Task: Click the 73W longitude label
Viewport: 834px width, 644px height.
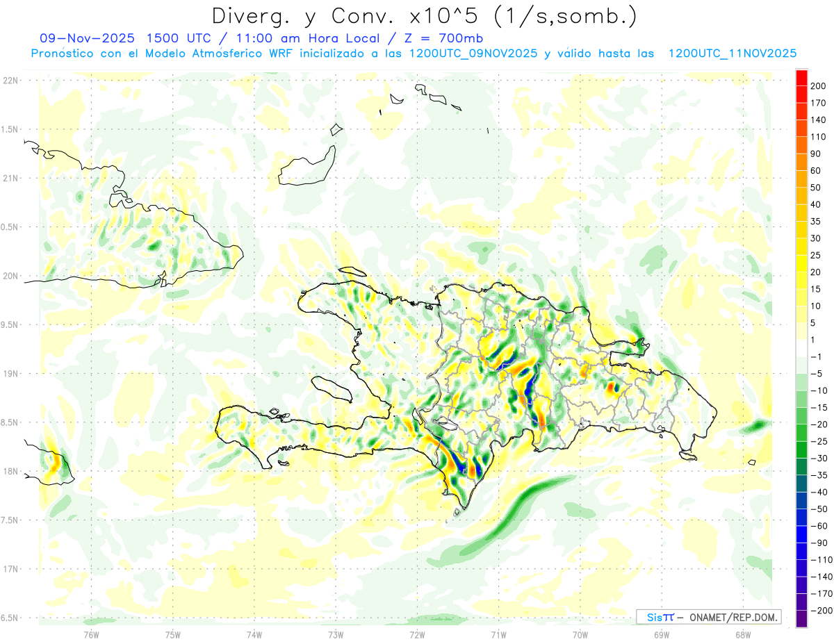Action: coord(336,635)
